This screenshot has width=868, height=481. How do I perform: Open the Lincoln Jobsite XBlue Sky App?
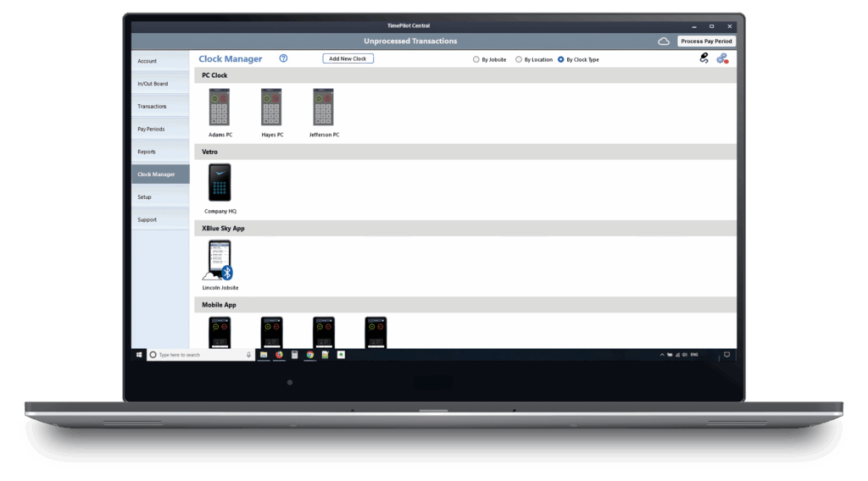click(x=220, y=260)
